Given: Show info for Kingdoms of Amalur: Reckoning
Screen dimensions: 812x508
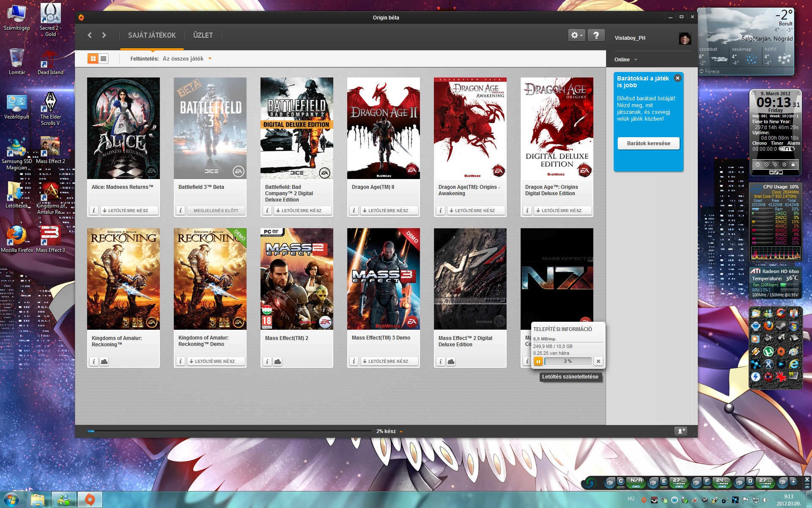Looking at the screenshot, I should coord(94,362).
